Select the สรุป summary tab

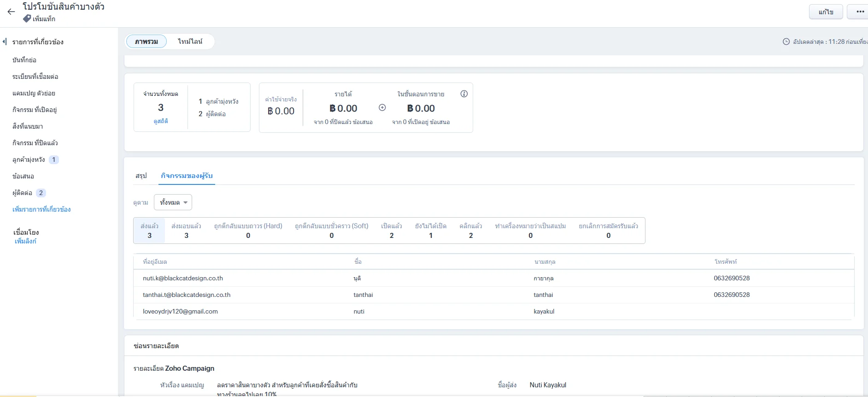click(x=141, y=176)
